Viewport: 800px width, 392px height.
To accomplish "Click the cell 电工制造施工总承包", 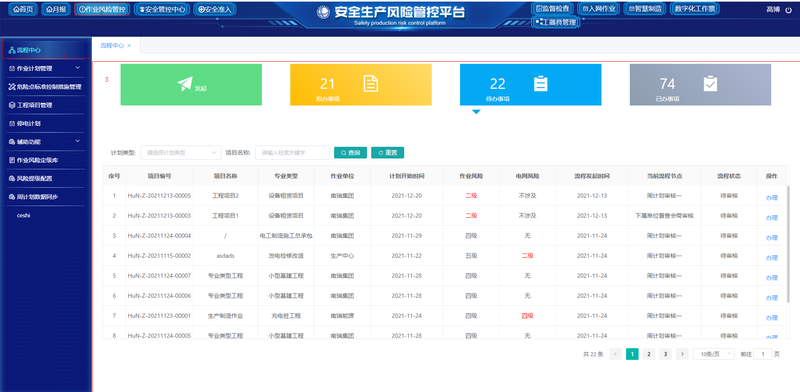I will pos(286,236).
